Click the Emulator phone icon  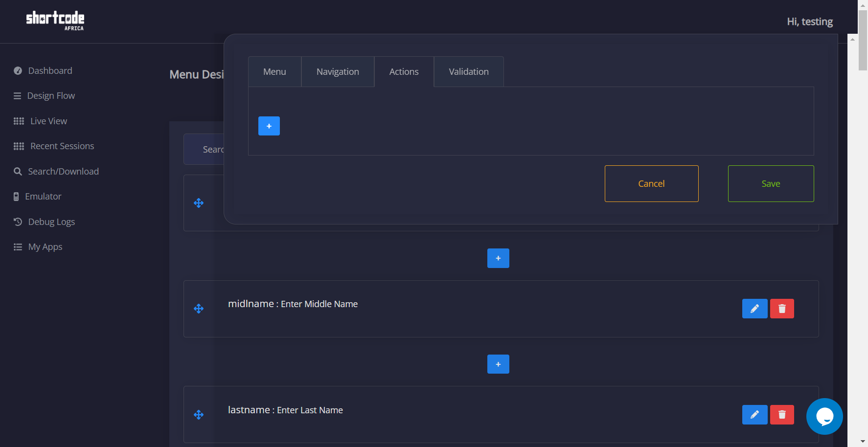[x=16, y=197]
